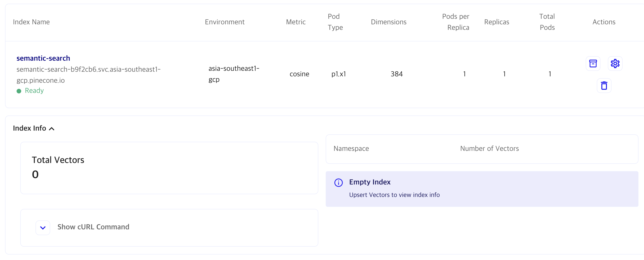Open index configuration gear icon

point(615,64)
